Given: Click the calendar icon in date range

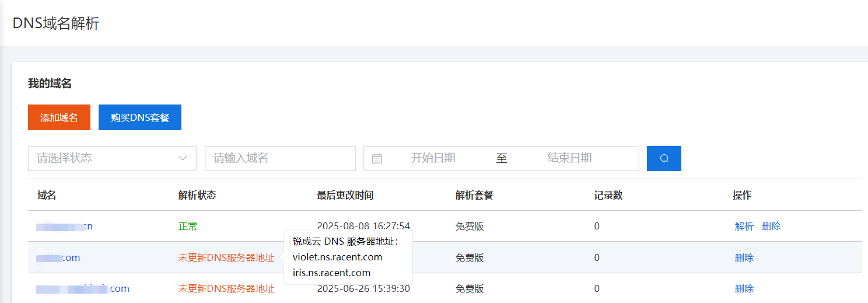Looking at the screenshot, I should (377, 158).
